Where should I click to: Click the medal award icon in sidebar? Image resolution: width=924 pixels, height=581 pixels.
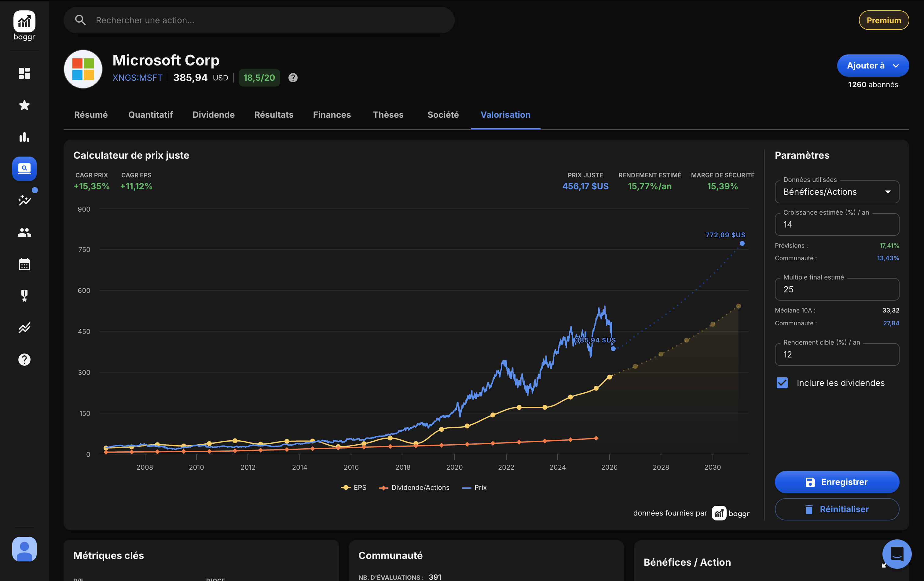tap(24, 296)
